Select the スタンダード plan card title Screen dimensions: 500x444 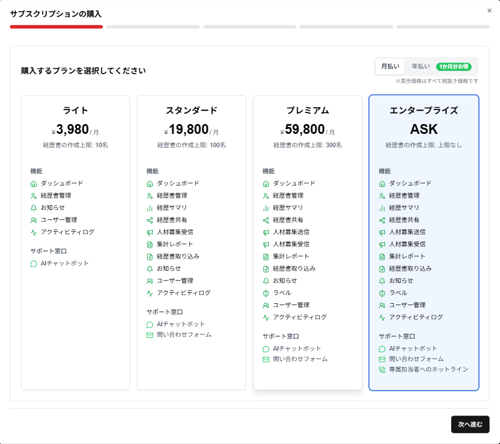click(191, 110)
